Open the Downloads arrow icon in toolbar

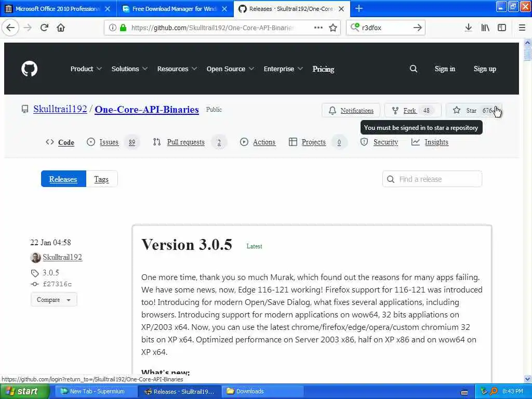pos(468,28)
